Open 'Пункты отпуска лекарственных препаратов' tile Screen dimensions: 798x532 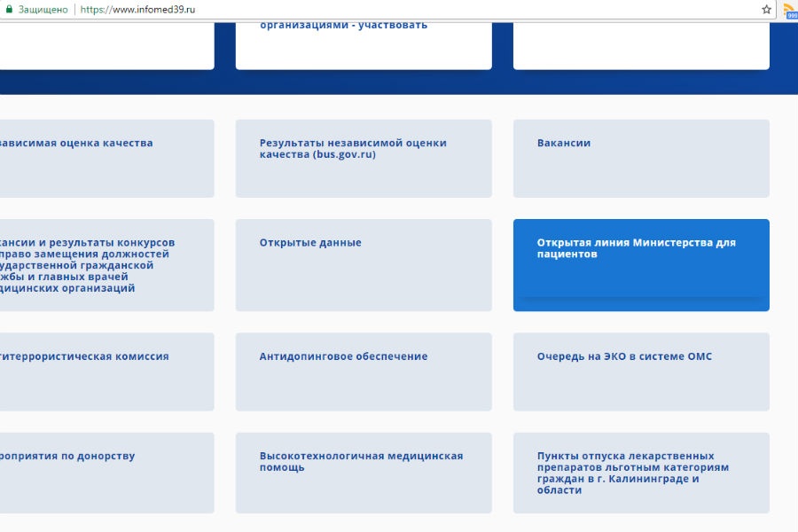[x=640, y=472]
